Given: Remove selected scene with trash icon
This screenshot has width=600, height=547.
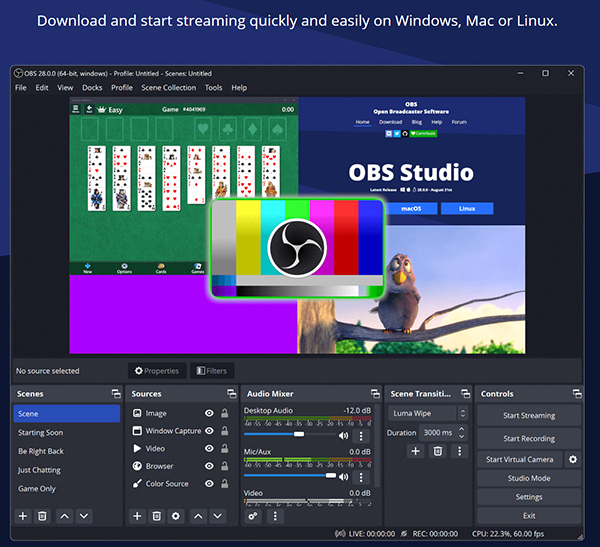Looking at the screenshot, I should 42,516.
